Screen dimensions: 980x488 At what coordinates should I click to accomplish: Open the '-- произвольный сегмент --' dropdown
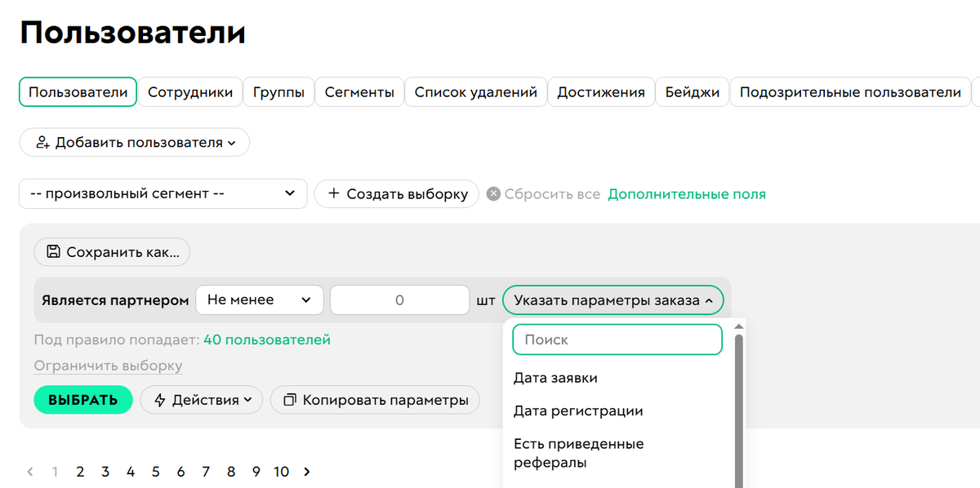[163, 193]
